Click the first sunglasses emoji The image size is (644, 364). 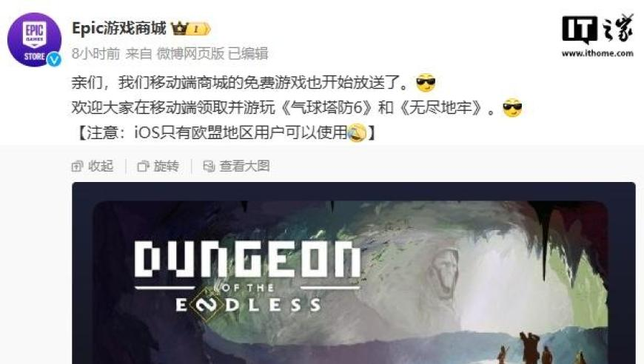point(426,84)
